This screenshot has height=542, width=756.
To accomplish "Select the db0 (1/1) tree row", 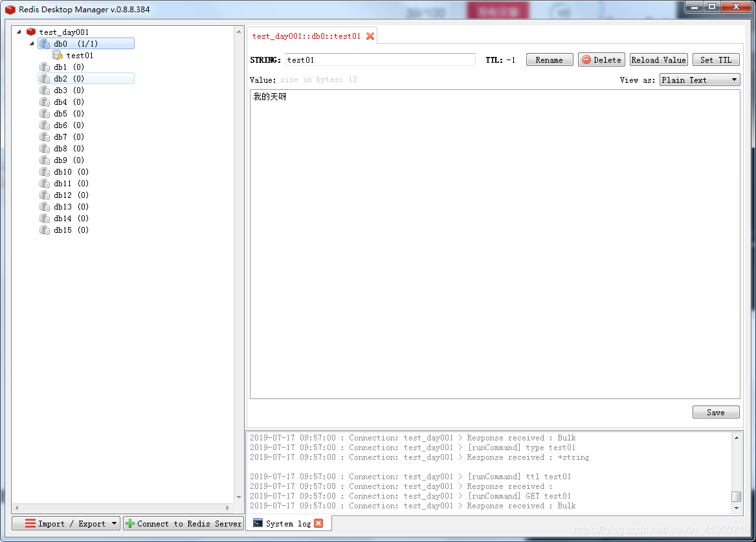I will coord(86,44).
